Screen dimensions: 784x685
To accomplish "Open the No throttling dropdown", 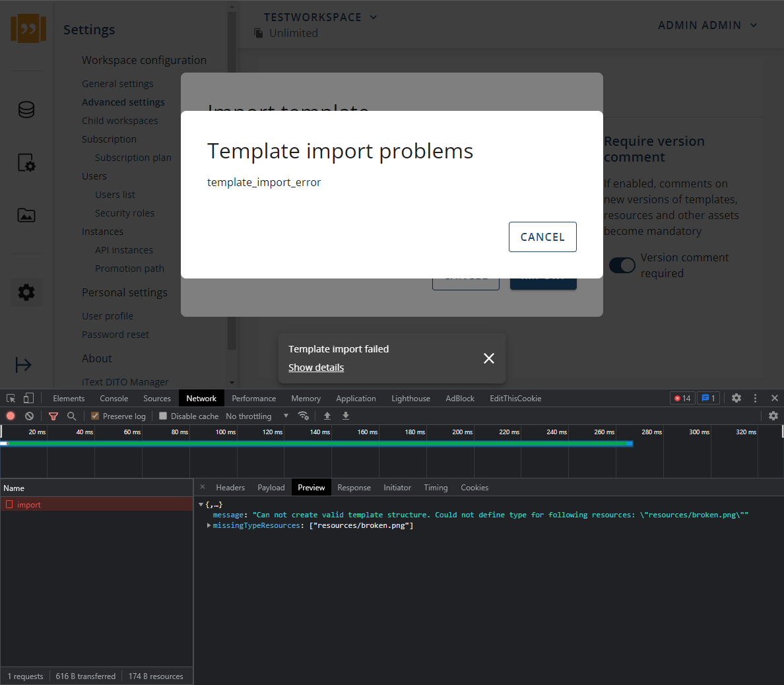I will tap(257, 416).
